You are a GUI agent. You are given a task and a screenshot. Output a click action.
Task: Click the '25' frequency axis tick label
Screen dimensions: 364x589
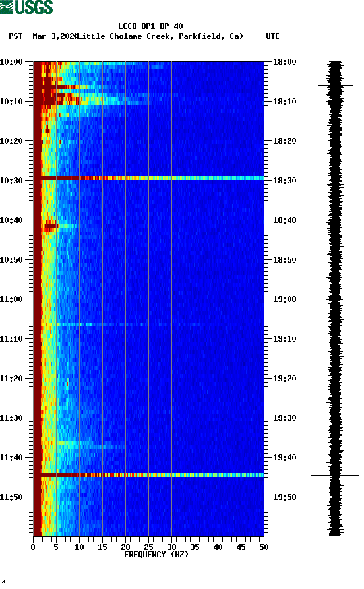pos(148,547)
